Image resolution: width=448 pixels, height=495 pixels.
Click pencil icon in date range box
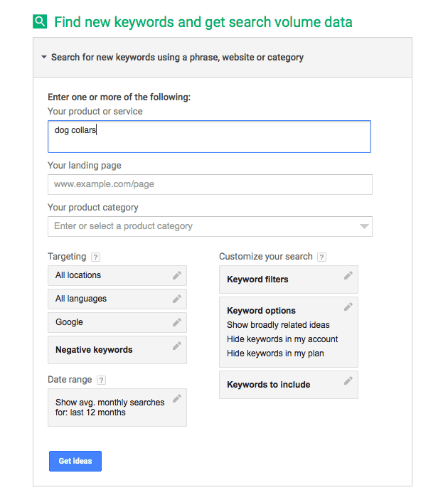[x=176, y=398]
